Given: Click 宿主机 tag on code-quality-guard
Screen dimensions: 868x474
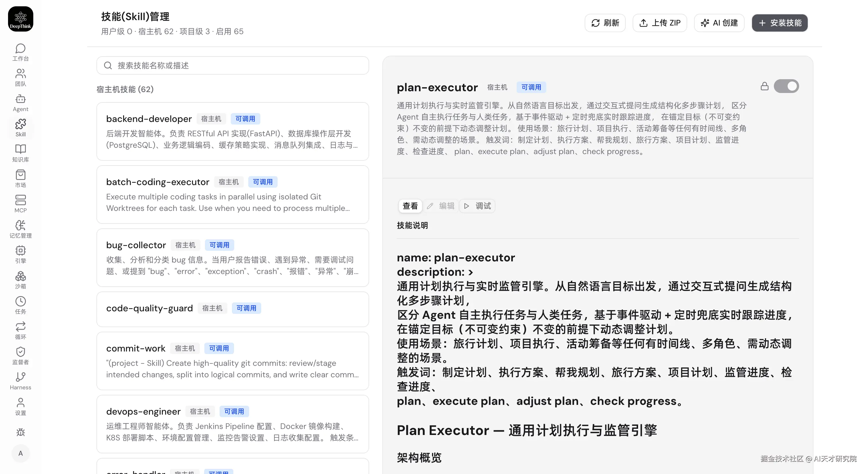Looking at the screenshot, I should click(212, 308).
